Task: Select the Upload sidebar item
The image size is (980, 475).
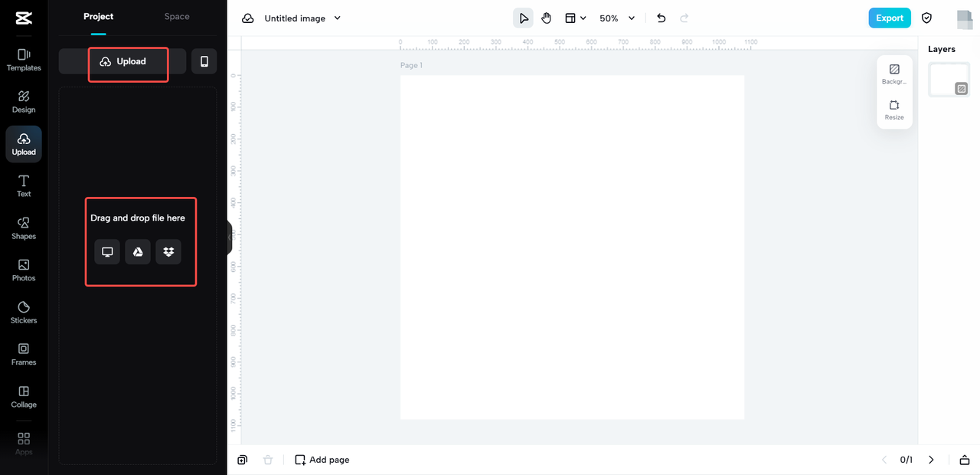Action: [x=24, y=144]
